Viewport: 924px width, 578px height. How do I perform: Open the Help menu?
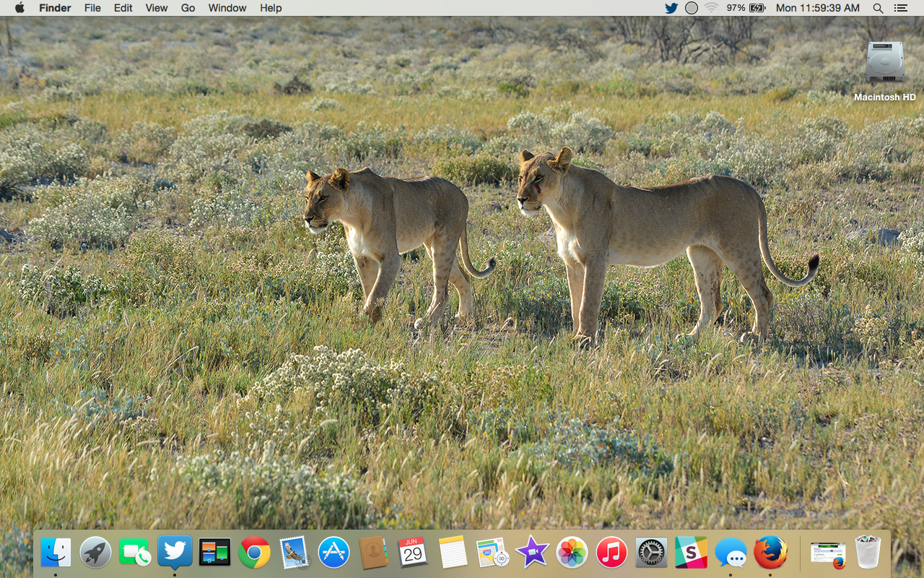(271, 8)
